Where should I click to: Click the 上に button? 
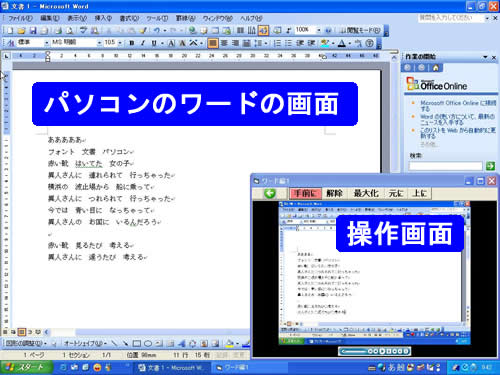pyautogui.click(x=419, y=193)
